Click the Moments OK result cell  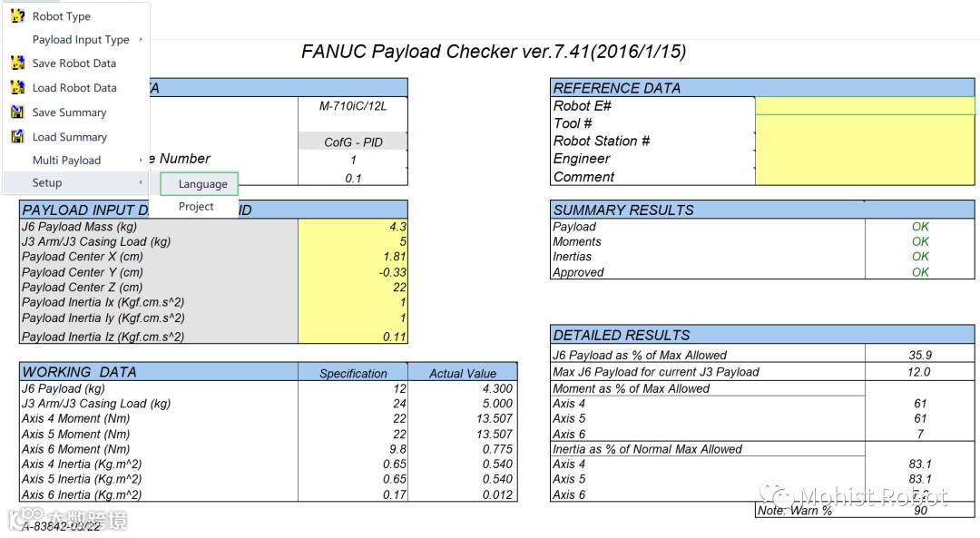point(919,241)
